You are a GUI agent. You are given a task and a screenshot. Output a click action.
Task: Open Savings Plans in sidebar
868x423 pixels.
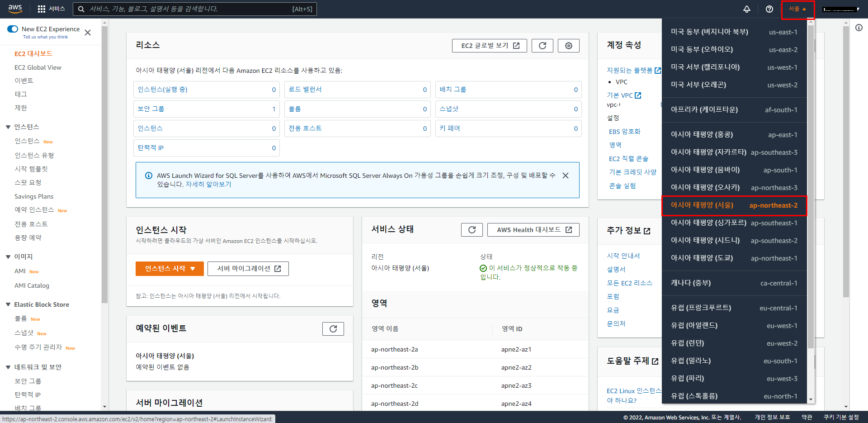point(34,196)
